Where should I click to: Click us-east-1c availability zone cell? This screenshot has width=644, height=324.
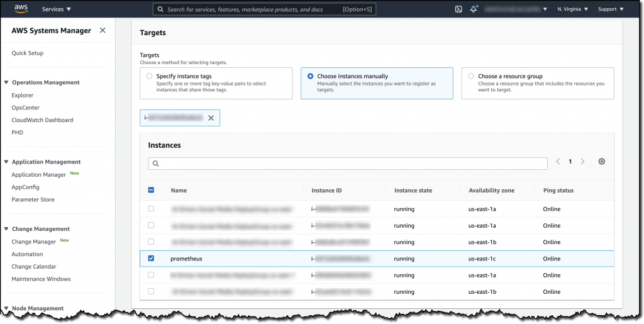[482, 259]
